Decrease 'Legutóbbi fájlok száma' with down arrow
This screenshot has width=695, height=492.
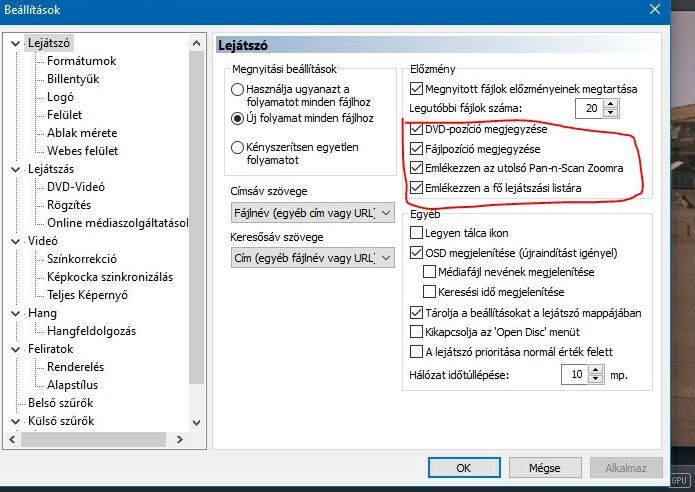611,113
